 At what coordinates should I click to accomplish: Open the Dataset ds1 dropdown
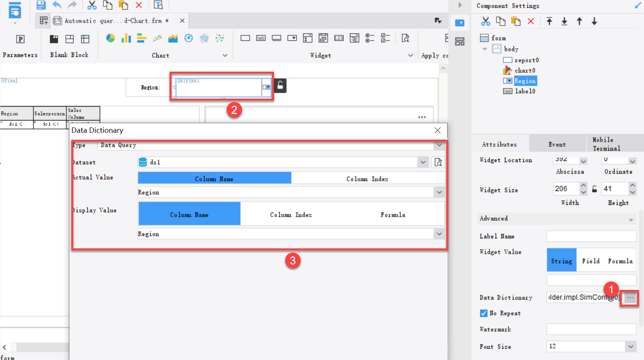(x=423, y=162)
